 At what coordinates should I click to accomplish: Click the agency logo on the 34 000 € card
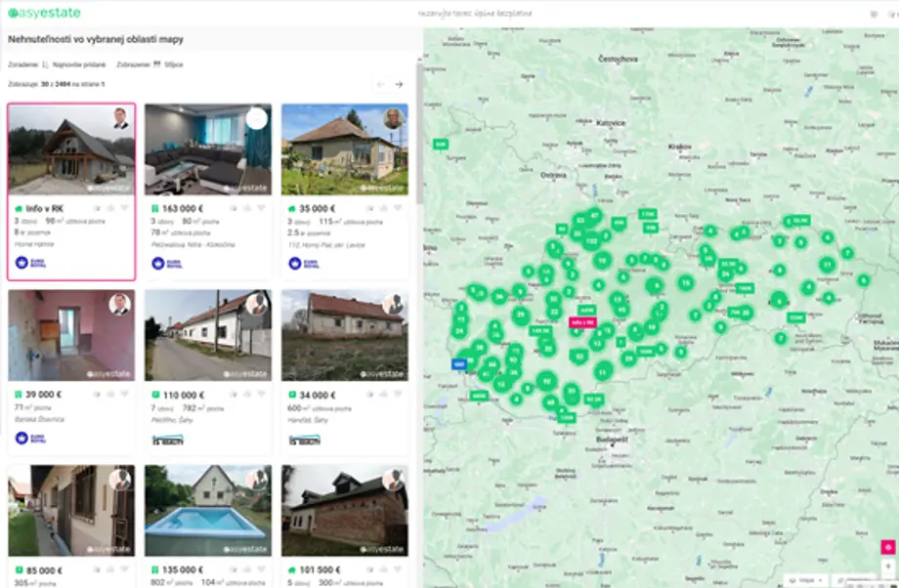(x=305, y=441)
